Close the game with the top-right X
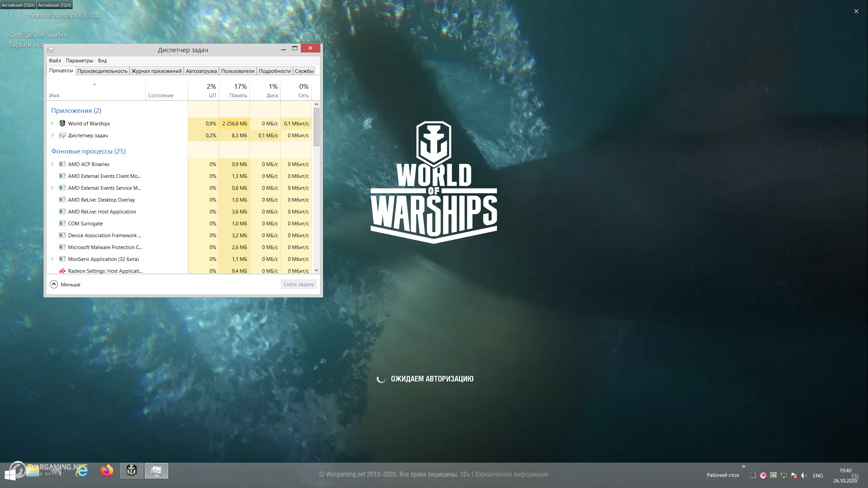Screen dimensions: 868x488 856,11
